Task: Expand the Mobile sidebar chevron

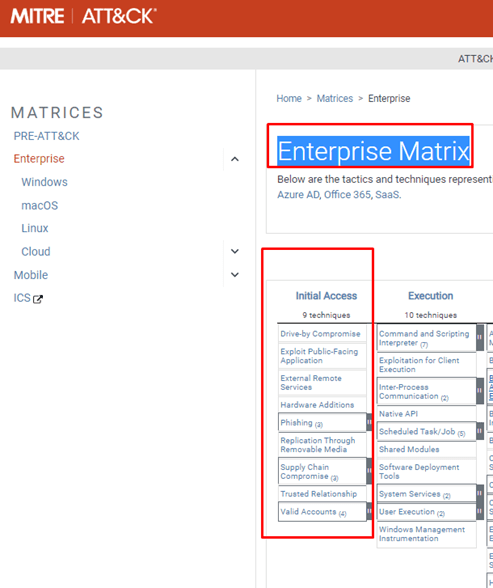Action: pos(235,274)
